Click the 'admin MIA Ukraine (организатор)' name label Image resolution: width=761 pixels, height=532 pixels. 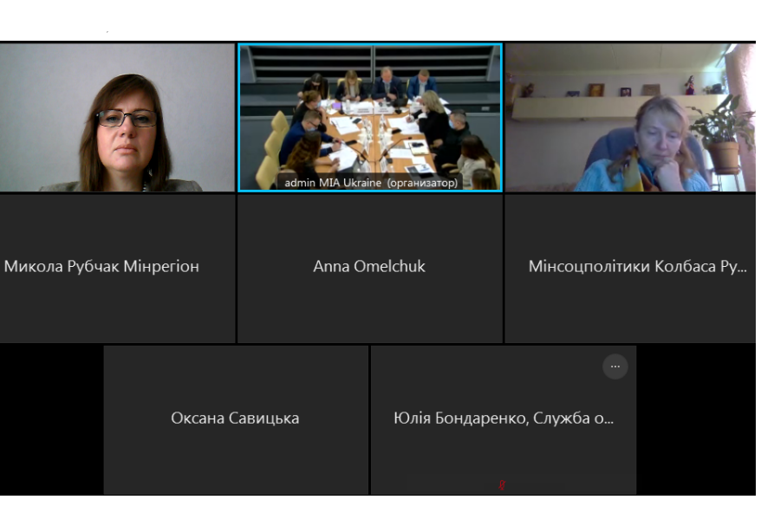371,183
